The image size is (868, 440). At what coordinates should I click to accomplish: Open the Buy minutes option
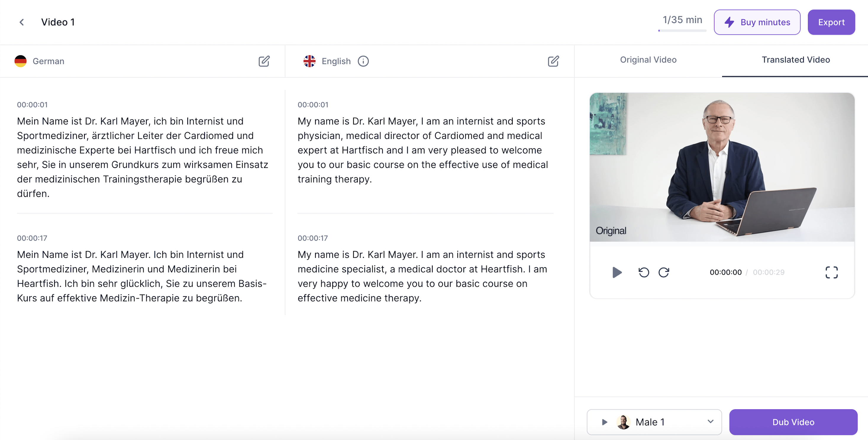pos(757,22)
